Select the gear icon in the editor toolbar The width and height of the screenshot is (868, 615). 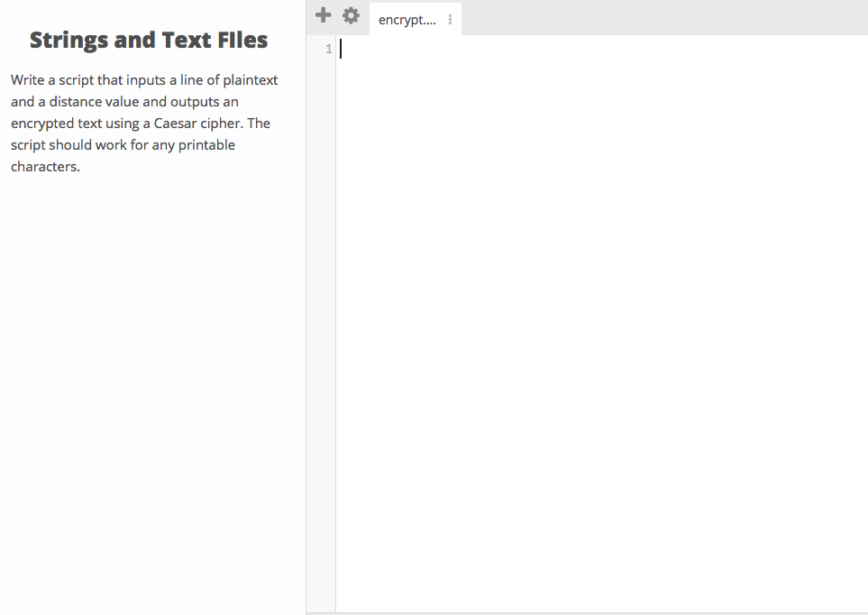click(351, 14)
